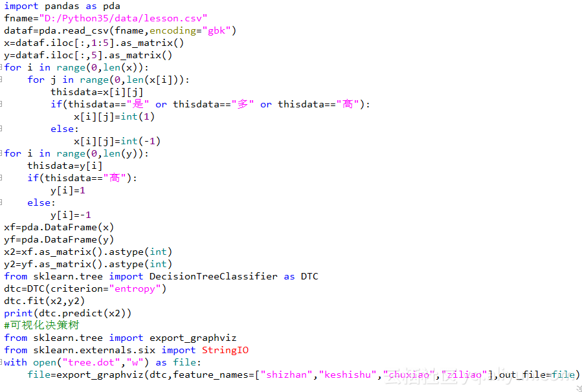The width and height of the screenshot is (582, 392).
Task: Click on the "gbk" encoding string
Action: (216, 30)
